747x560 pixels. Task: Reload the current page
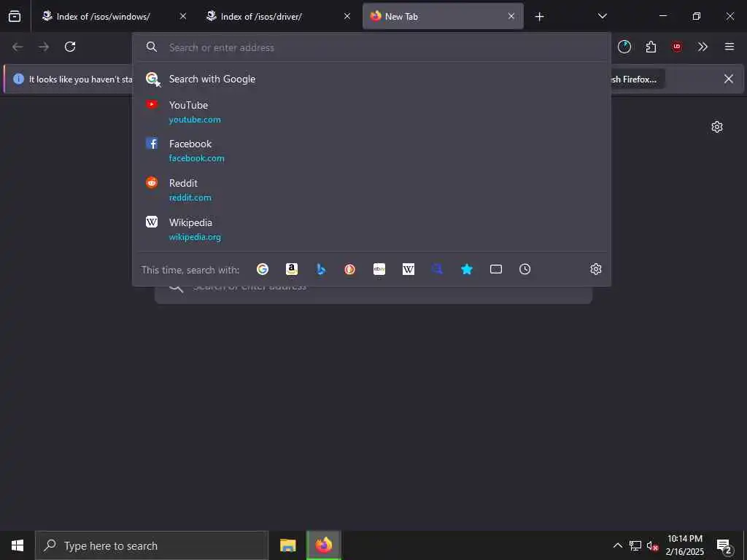pos(70,47)
